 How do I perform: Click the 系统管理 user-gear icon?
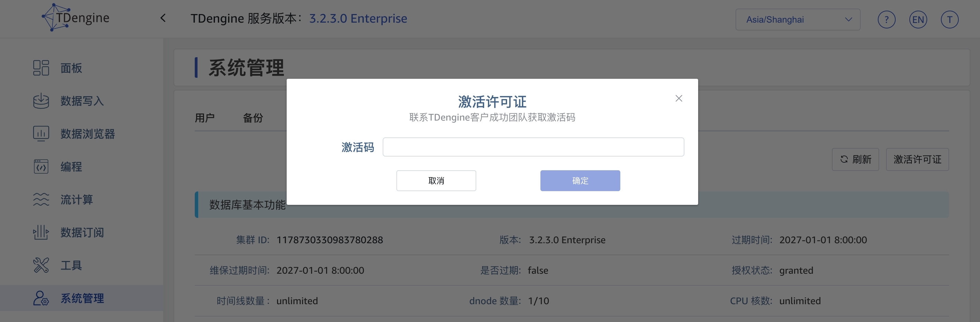point(41,298)
